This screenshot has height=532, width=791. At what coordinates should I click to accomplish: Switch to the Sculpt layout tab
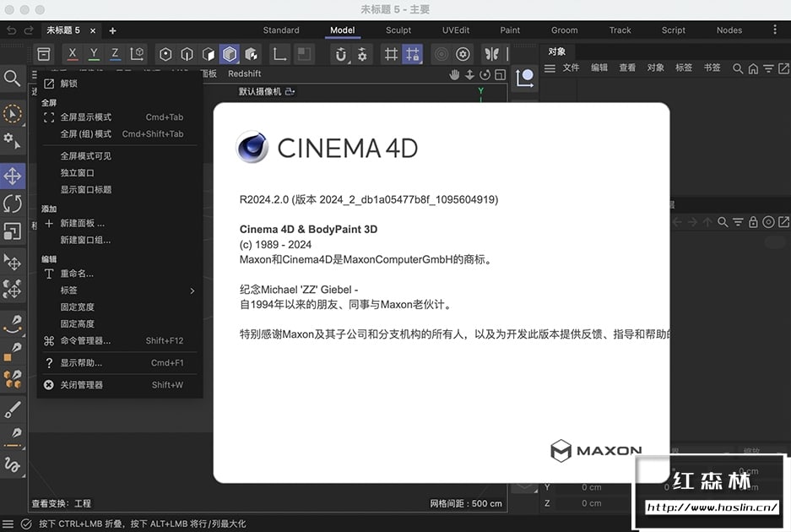(398, 30)
